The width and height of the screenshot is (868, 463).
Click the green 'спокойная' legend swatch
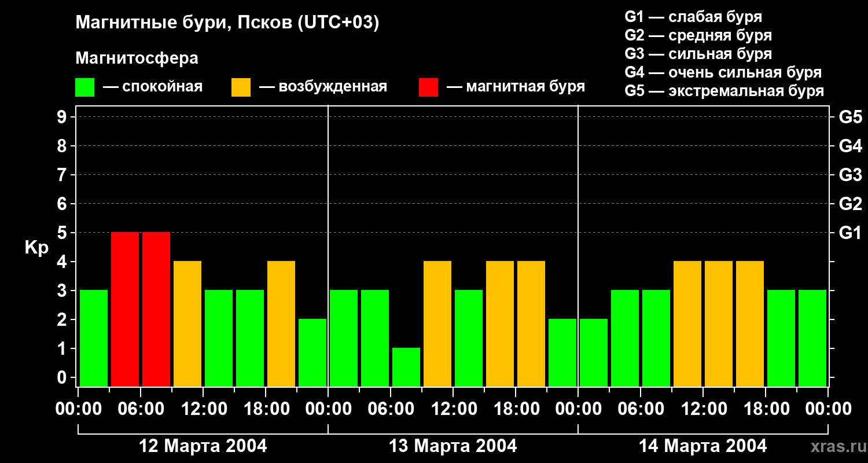point(84,87)
